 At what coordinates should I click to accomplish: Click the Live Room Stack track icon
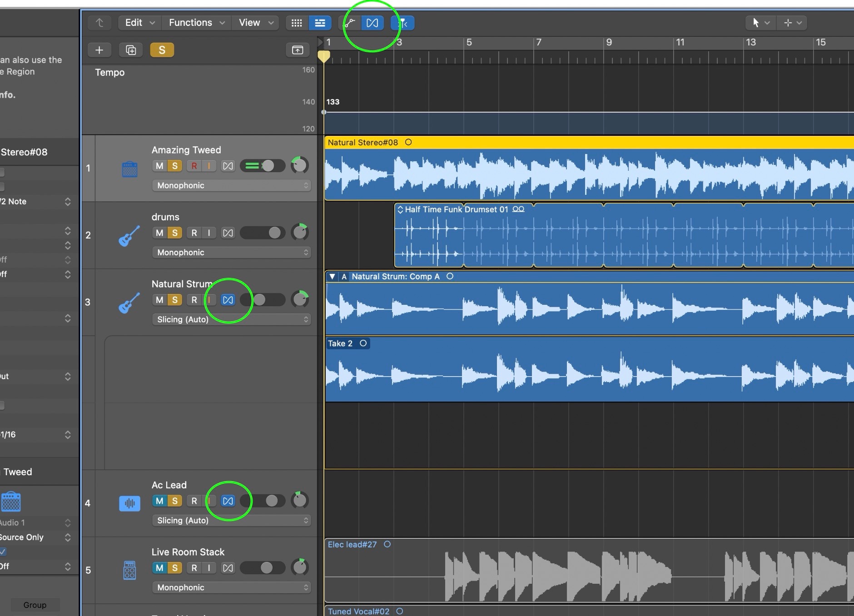(x=129, y=570)
